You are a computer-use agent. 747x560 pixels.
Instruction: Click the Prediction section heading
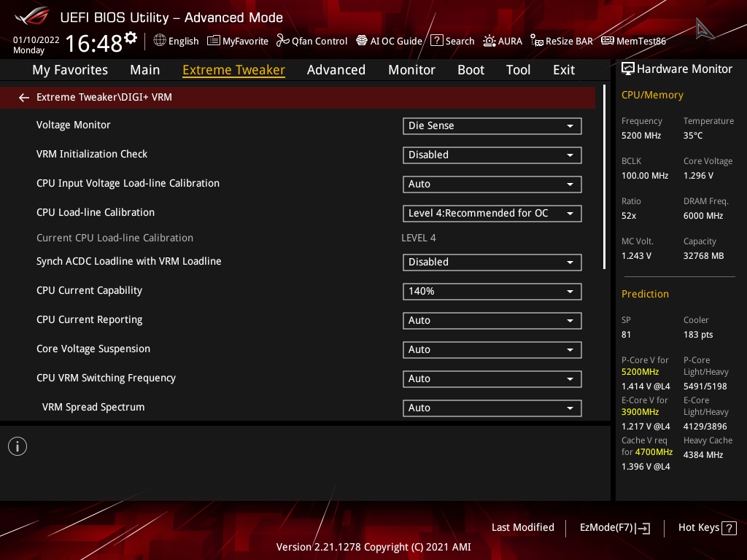[x=645, y=294]
